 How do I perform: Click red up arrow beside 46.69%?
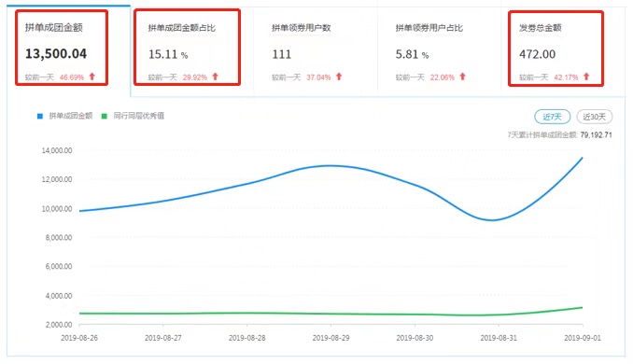coord(92,77)
